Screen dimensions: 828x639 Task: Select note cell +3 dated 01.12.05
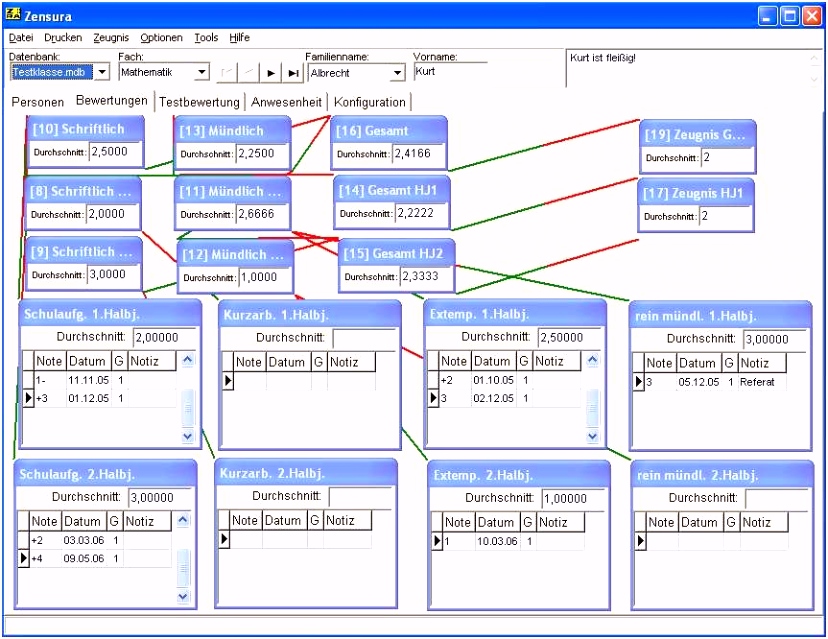tap(49, 398)
